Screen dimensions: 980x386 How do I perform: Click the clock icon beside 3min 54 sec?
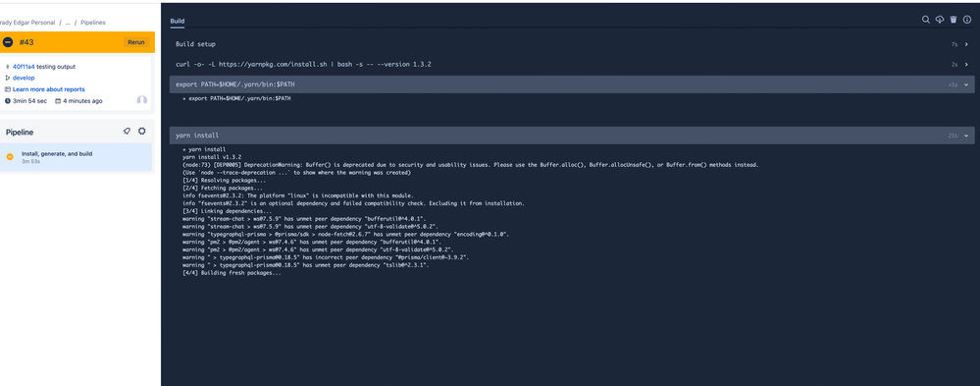tap(8, 101)
